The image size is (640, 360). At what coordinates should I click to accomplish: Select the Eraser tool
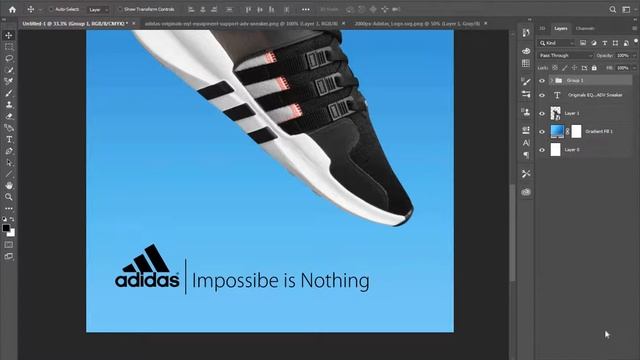(9, 116)
